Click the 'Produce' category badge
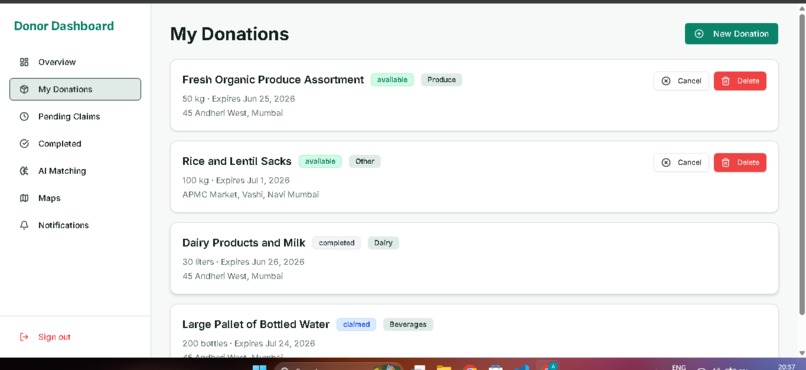The width and height of the screenshot is (806, 370). point(442,80)
